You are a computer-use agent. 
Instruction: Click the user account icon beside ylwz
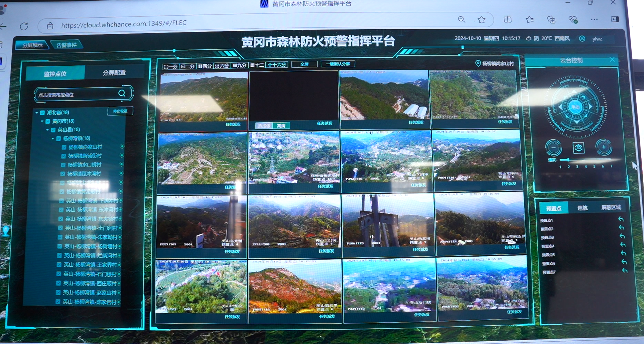(x=582, y=39)
